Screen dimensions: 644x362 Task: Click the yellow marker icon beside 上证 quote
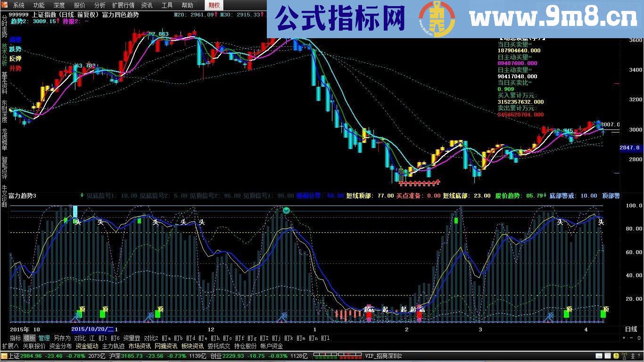point(4,356)
